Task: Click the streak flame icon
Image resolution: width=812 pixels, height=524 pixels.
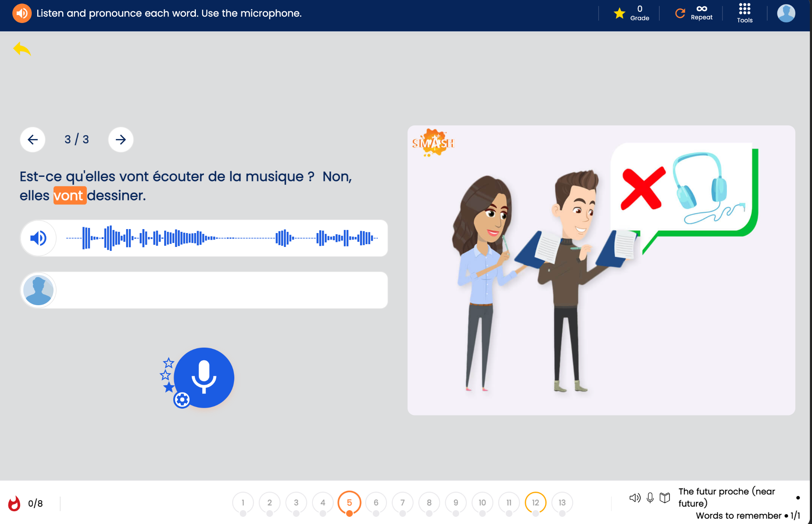Action: 14,503
